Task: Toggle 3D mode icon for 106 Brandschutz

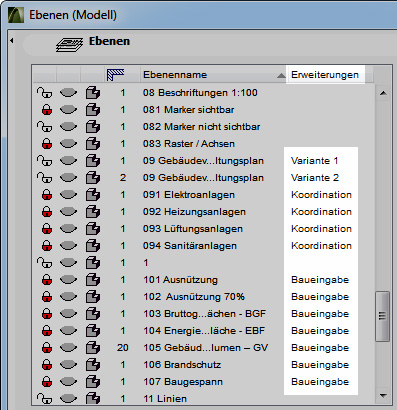Action: point(93,365)
